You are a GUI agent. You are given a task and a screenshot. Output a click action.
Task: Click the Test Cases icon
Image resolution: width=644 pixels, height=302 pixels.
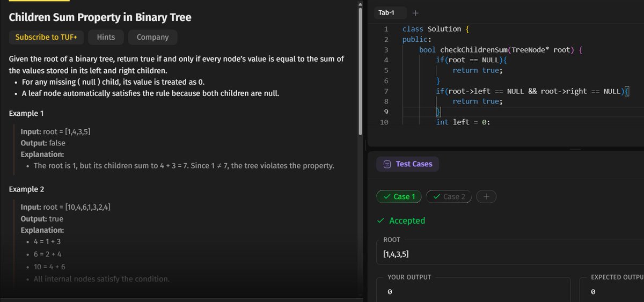pyautogui.click(x=387, y=164)
